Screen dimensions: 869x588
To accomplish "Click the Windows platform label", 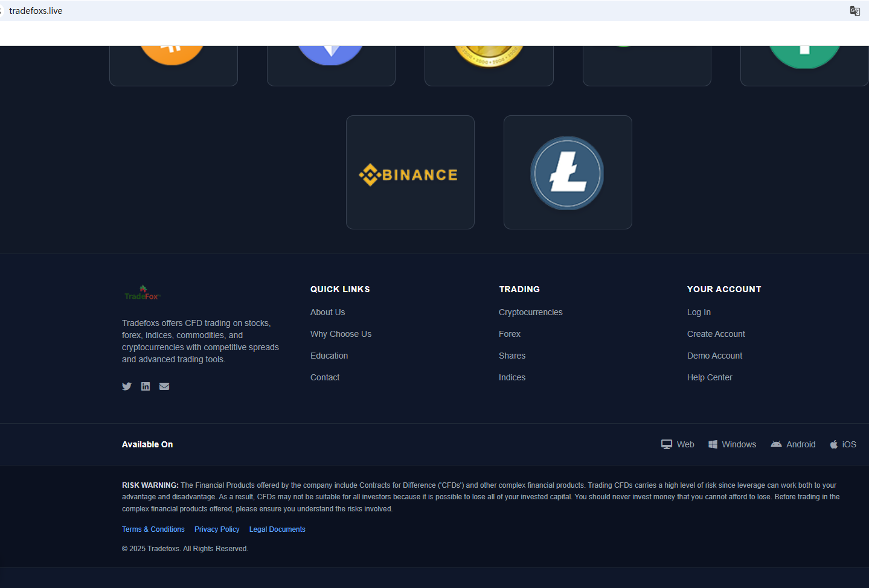I will [x=739, y=444].
